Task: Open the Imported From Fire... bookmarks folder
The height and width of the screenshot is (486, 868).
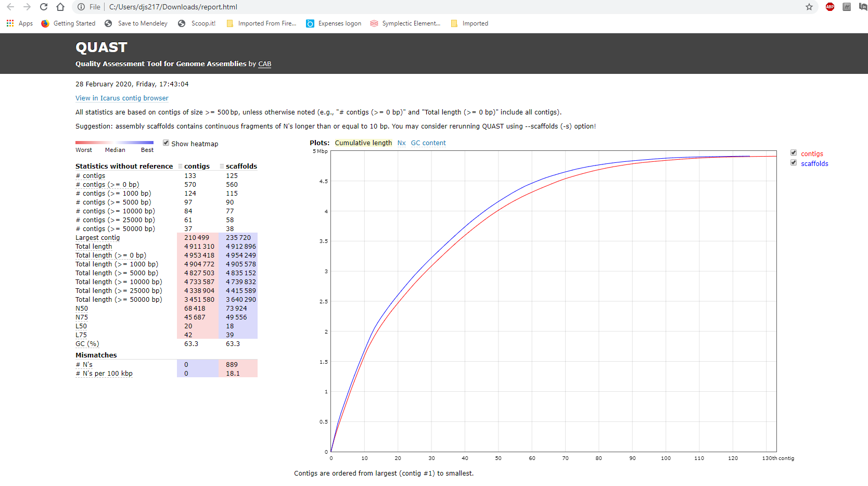Action: tap(261, 23)
